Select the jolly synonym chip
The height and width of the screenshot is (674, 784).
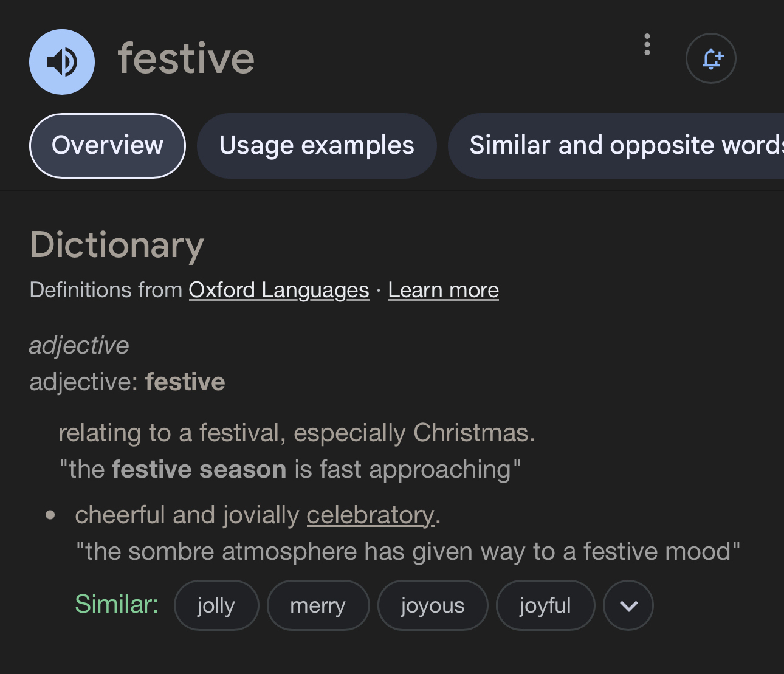click(216, 605)
